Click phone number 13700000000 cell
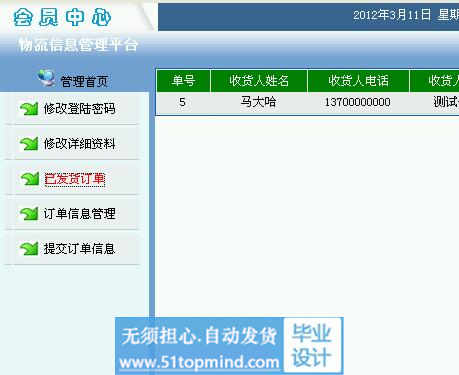This screenshot has height=375, width=459. coord(358,102)
